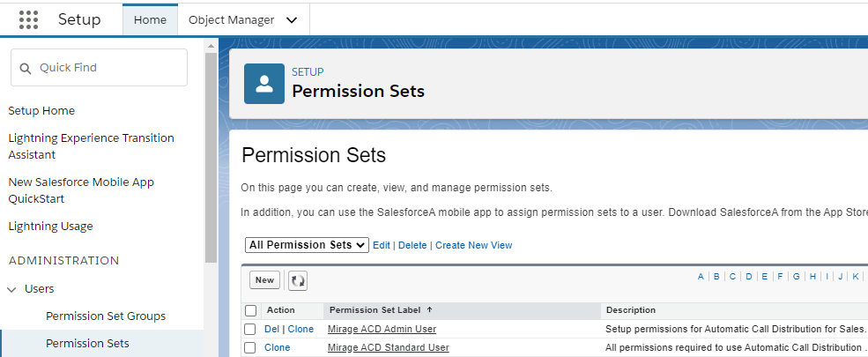Image resolution: width=868 pixels, height=357 pixels.
Task: Click the Action column header
Action: point(280,310)
